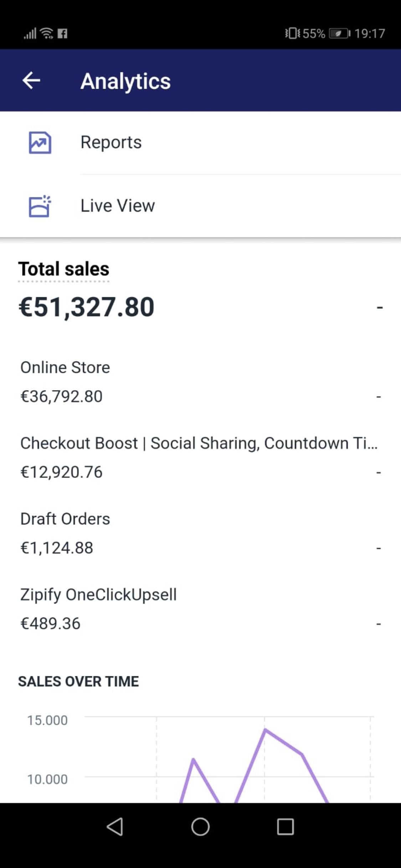Tap the back arrow in Analytics header
The height and width of the screenshot is (868, 401).
click(x=31, y=81)
